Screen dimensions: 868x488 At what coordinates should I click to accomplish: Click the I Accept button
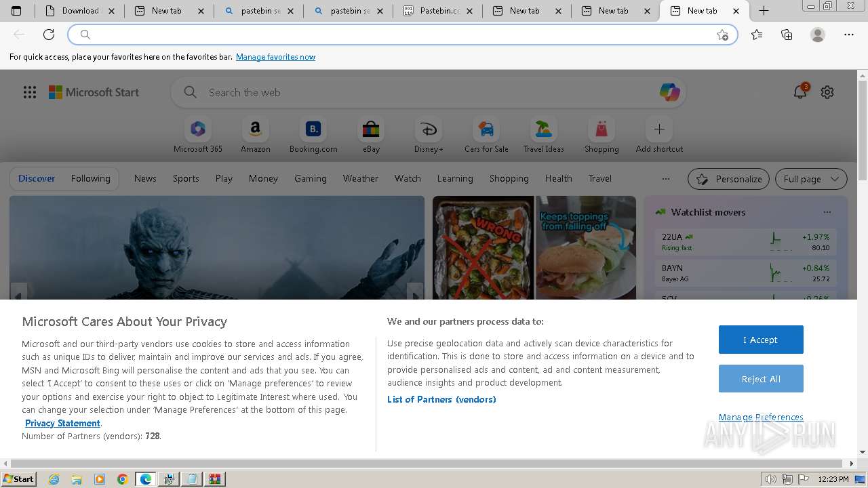pyautogui.click(x=761, y=340)
